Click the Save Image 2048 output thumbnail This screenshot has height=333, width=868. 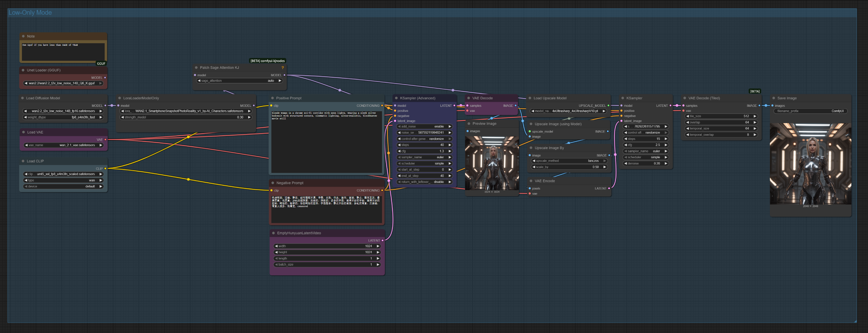click(810, 164)
